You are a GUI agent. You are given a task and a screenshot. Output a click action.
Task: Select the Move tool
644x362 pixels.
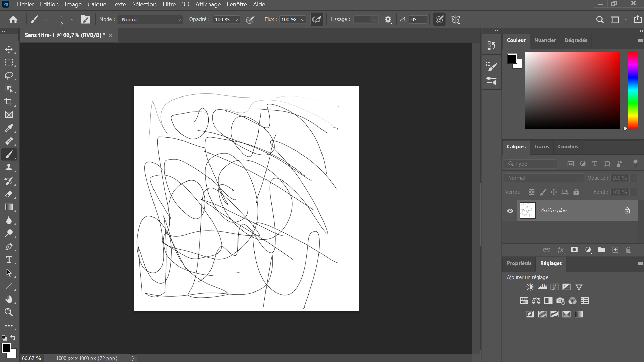[x=9, y=49]
